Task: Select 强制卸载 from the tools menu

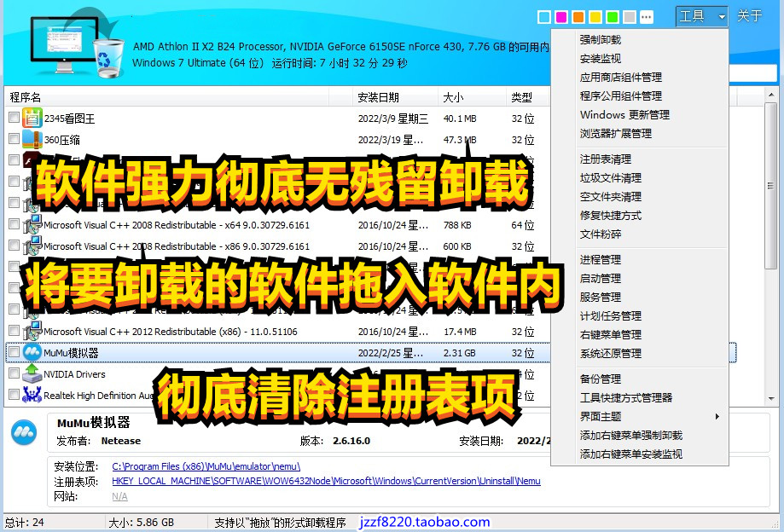Action: click(600, 40)
